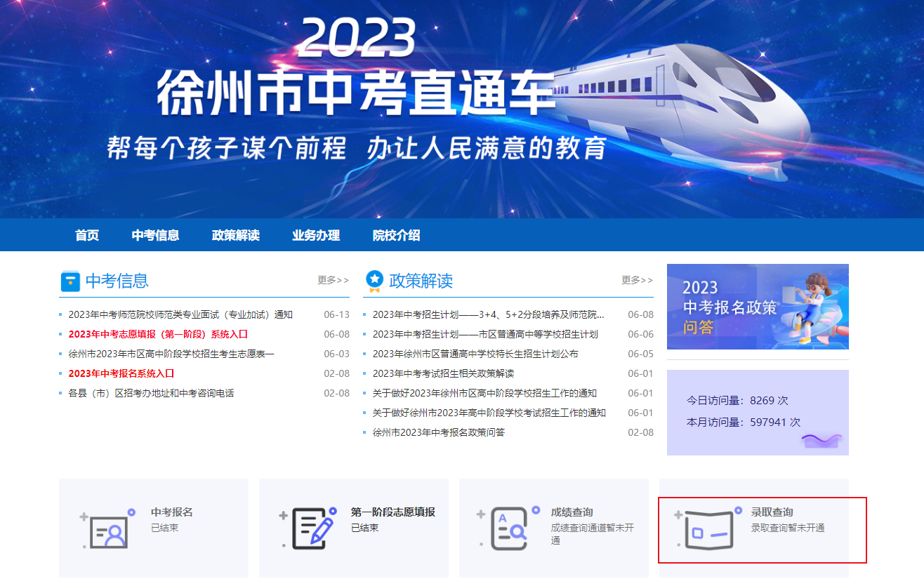Click 已结束 status under 第一阶段志愿填报
Screen dimensions: 924x579
tap(365, 528)
